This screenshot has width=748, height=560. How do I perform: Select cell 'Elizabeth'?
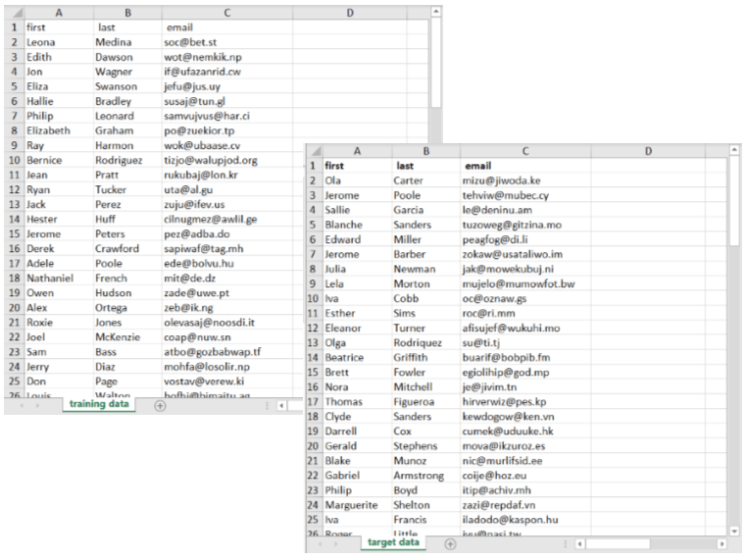pos(59,130)
